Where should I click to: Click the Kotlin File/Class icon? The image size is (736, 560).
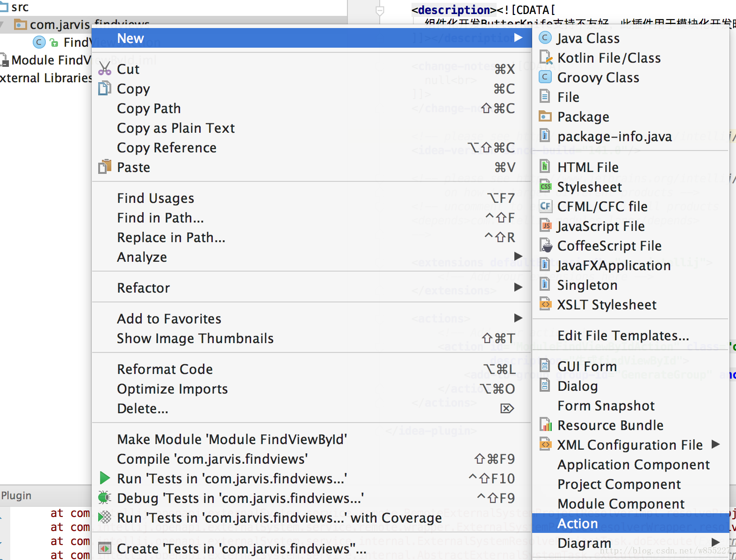click(x=545, y=57)
